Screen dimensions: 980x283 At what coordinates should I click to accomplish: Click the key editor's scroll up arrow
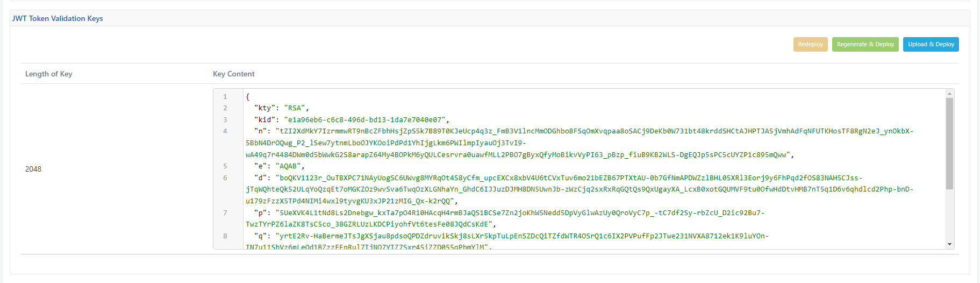point(949,94)
